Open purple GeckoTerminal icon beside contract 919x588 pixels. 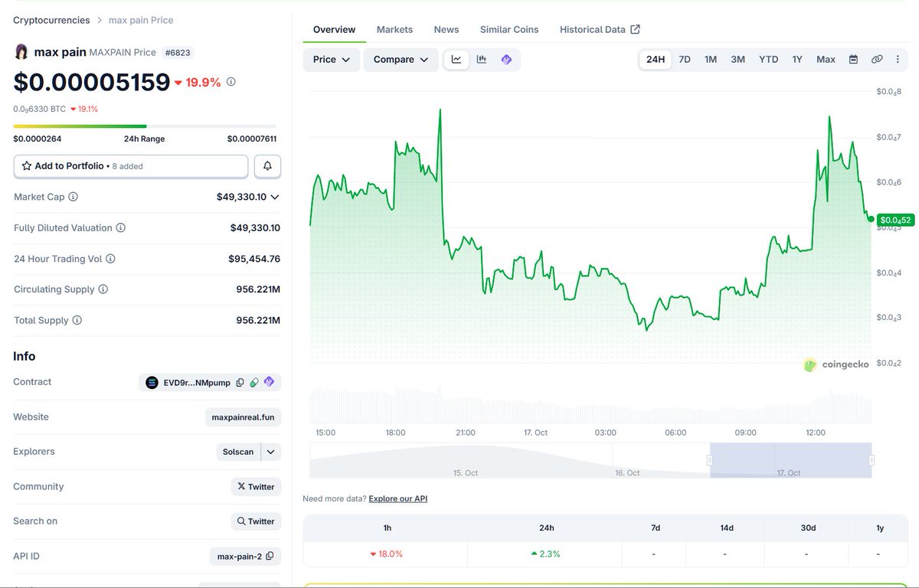269,382
